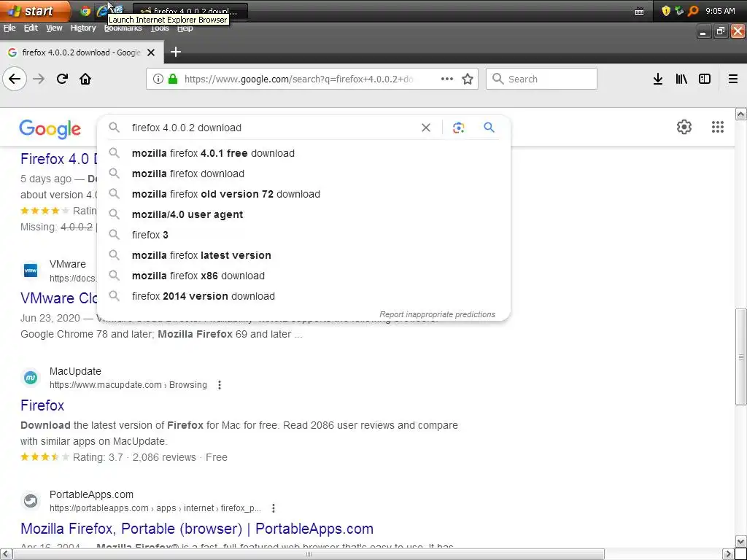
Task: Click the horizontal scrollbar thumb
Action: pos(309,554)
